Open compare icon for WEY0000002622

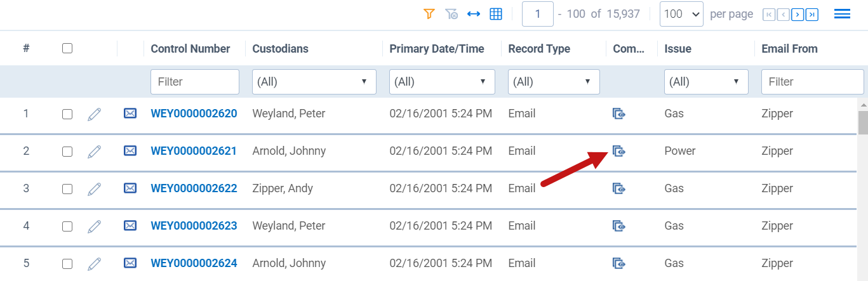[x=619, y=188]
